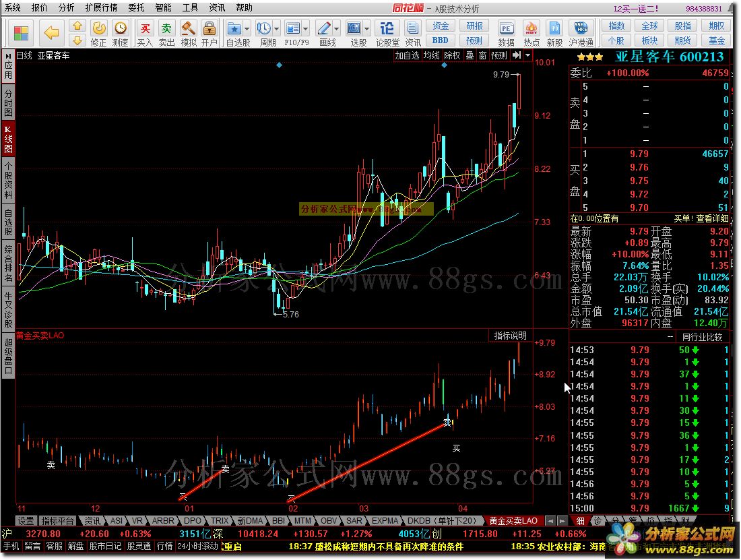This screenshot has width=741, height=560.
Task: Toggle 叠 overlay on chart
Action: click(470, 55)
